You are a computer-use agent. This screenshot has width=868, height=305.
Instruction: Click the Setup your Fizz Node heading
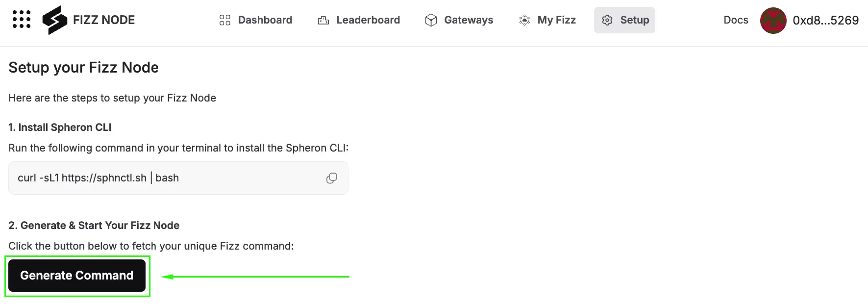point(84,68)
